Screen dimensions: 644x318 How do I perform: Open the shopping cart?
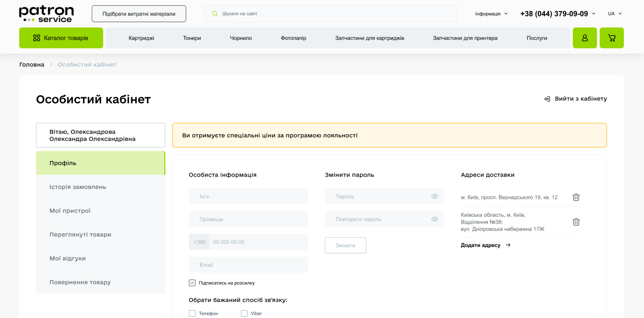coord(611,38)
